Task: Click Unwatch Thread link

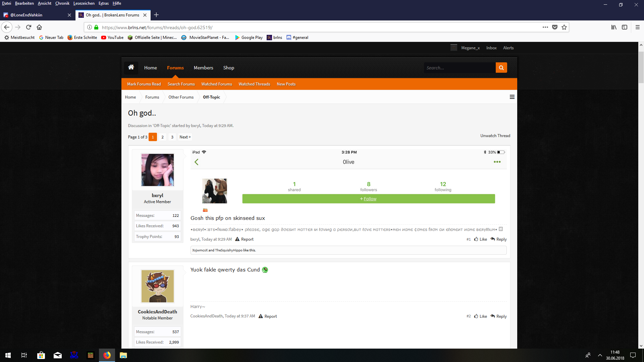Action: tap(495, 136)
